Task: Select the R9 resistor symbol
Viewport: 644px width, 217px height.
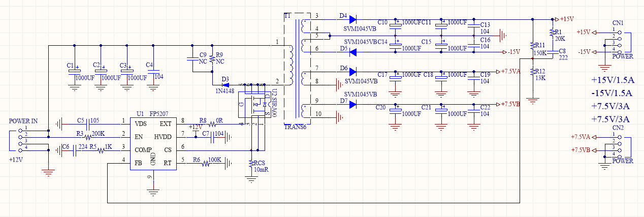Action: [212, 59]
